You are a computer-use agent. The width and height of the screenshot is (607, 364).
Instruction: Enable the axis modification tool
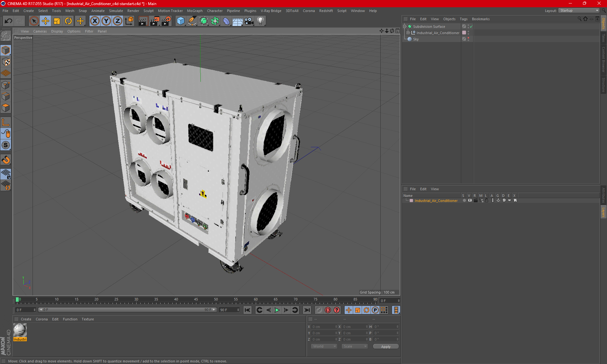6,122
